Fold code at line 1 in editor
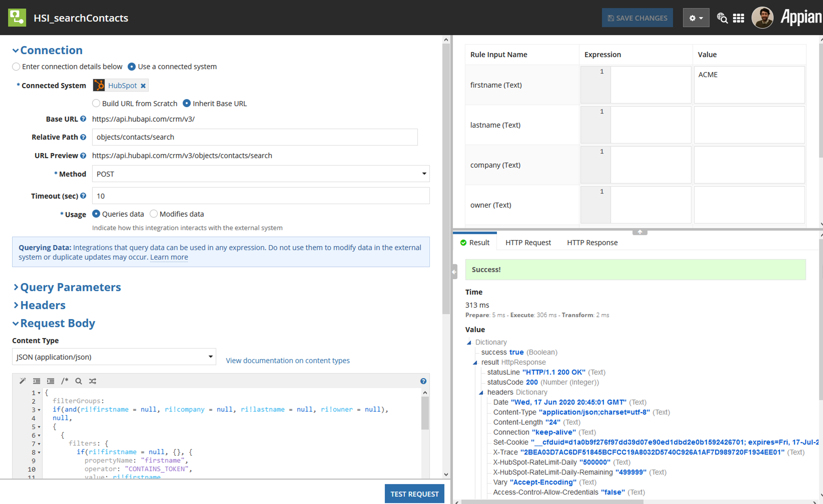This screenshot has height=504, width=823. click(x=39, y=393)
